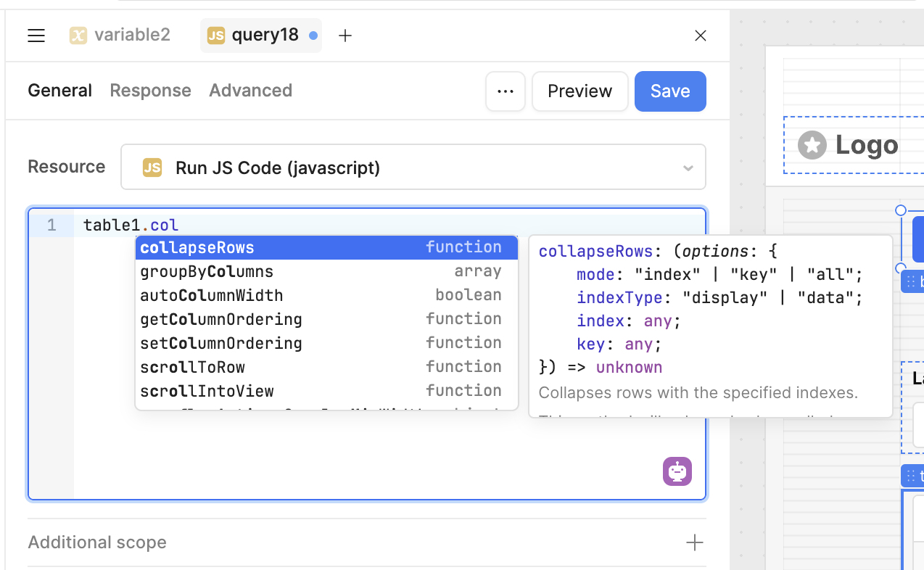Click the Preview button
924x570 pixels.
click(579, 91)
